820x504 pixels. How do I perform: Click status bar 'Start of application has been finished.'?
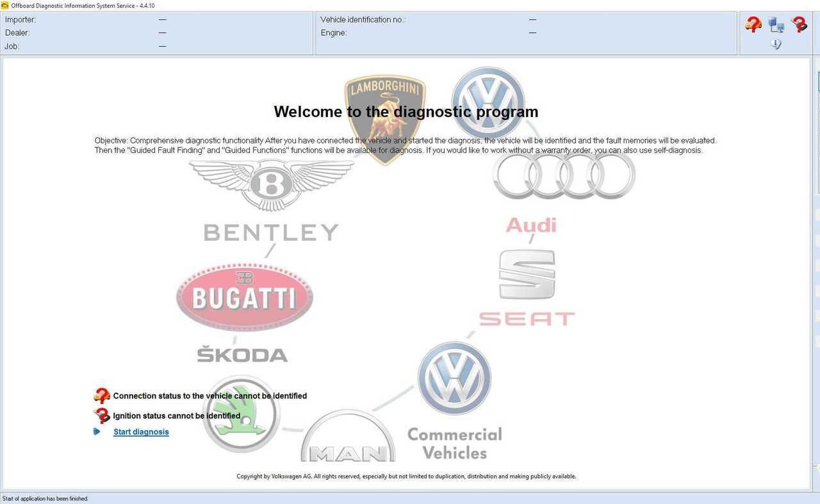[x=45, y=498]
